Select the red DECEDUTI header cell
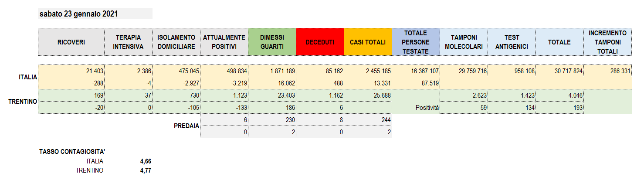Image resolution: width=644 pixels, height=187 pixels. coord(320,42)
